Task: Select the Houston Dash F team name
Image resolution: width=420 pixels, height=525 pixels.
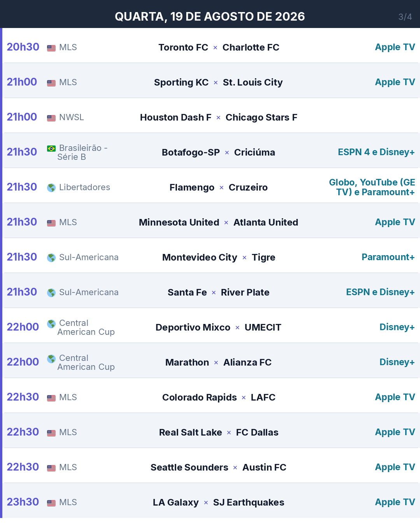Action: (x=175, y=117)
